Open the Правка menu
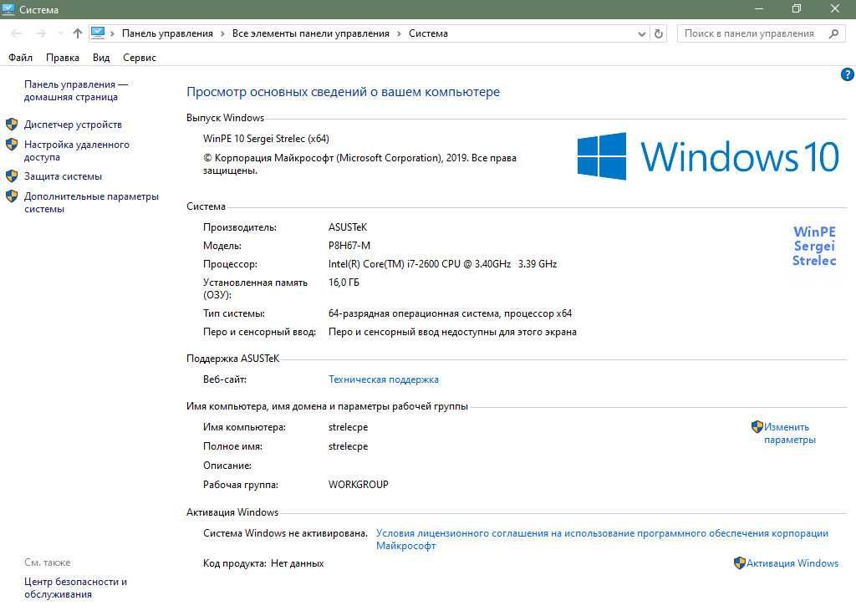The width and height of the screenshot is (856, 616). click(63, 58)
